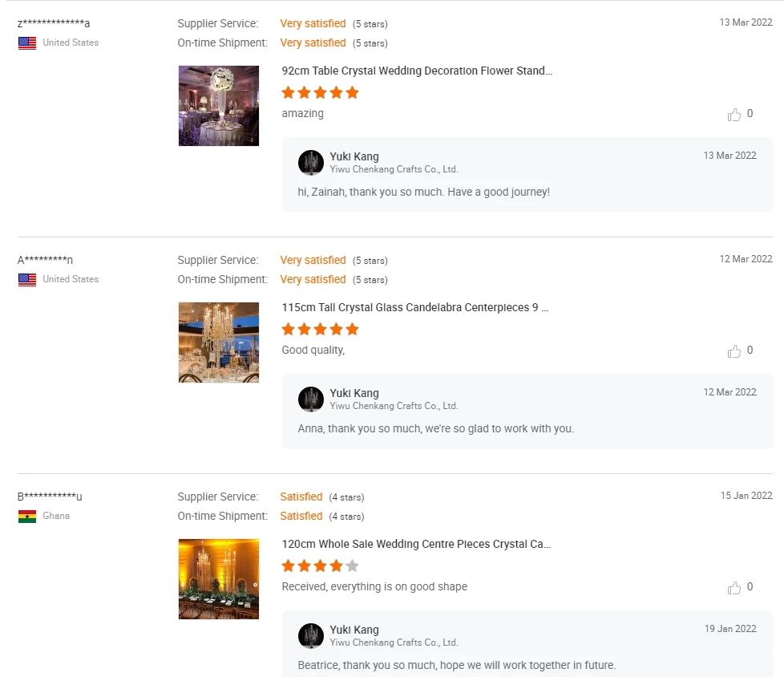This screenshot has width=784, height=677.
Task: Click the Ghana flag icon
Action: point(27,517)
